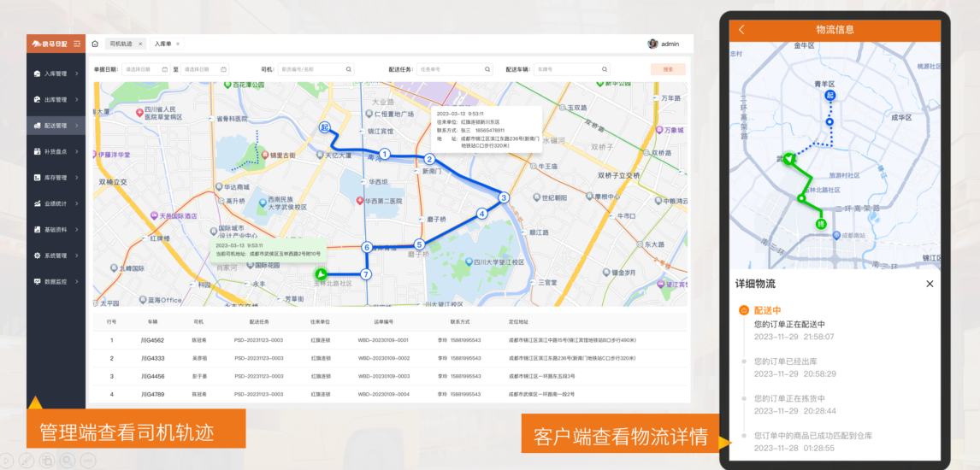Screen dimensions: 980x470
Task: Click vehicle 川G4789 in the table
Action: tap(152, 395)
